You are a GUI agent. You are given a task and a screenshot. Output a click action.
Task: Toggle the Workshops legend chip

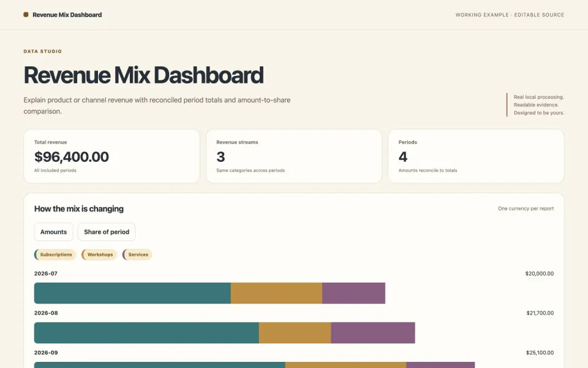99,255
